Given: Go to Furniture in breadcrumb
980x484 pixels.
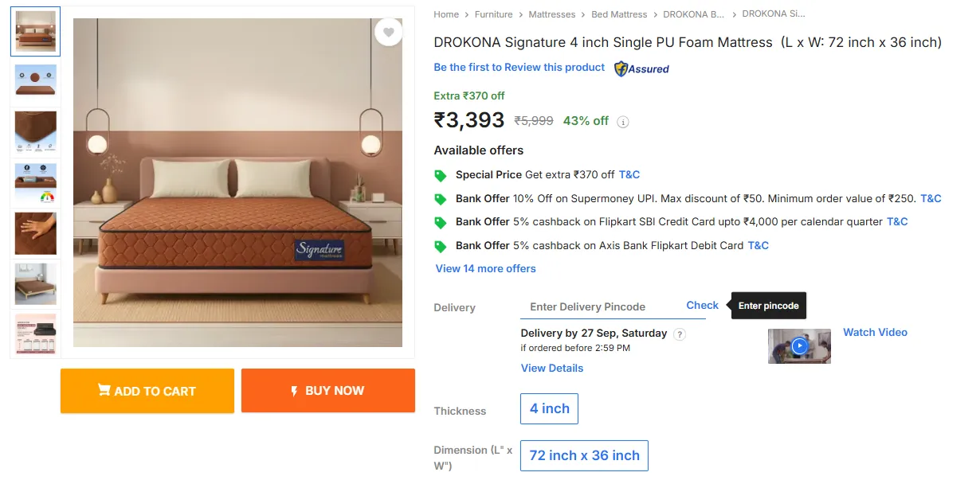Looking at the screenshot, I should click(493, 14).
